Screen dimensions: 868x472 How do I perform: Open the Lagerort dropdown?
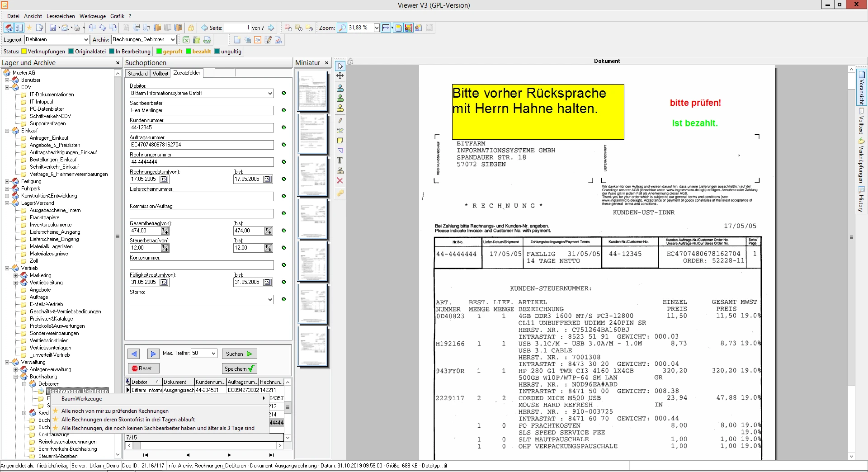86,40
